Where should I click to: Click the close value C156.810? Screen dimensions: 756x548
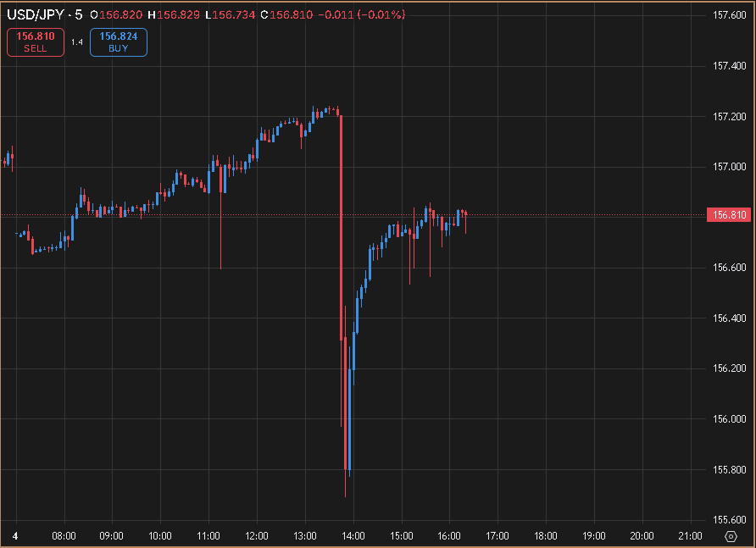(286, 15)
